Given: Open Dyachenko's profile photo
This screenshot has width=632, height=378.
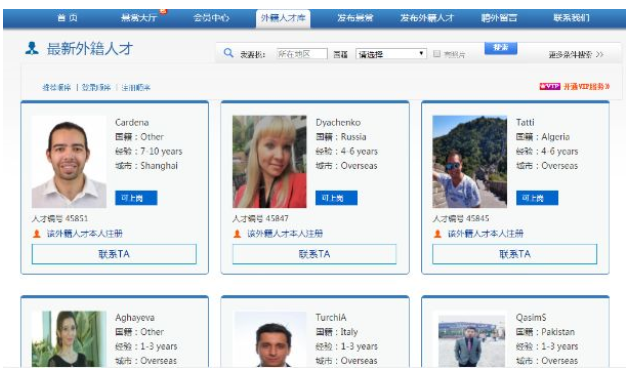Looking at the screenshot, I should (x=269, y=162).
